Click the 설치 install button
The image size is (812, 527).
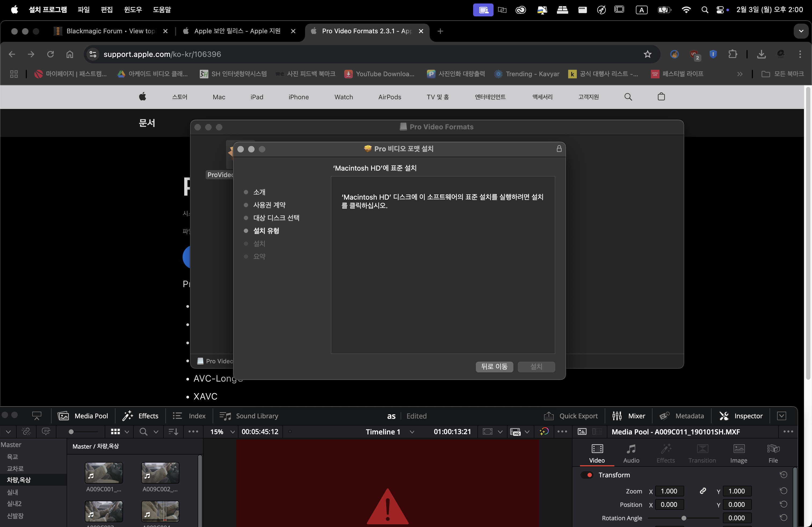coord(536,367)
